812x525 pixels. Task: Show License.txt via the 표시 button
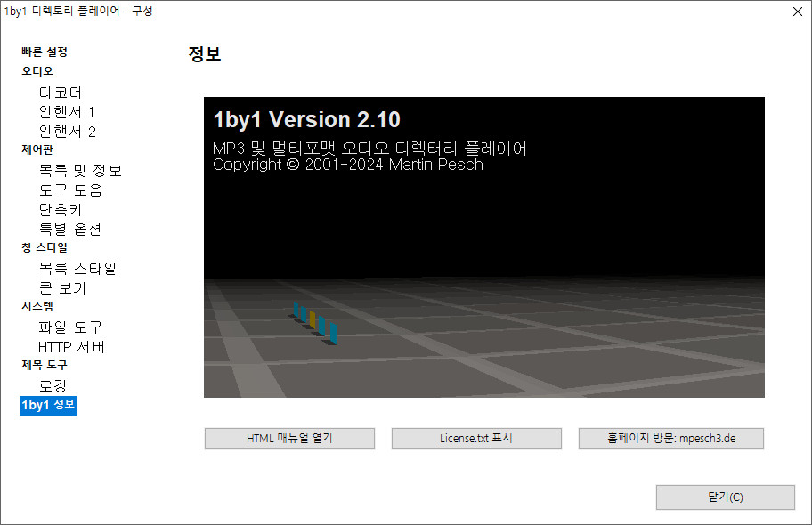click(x=476, y=439)
